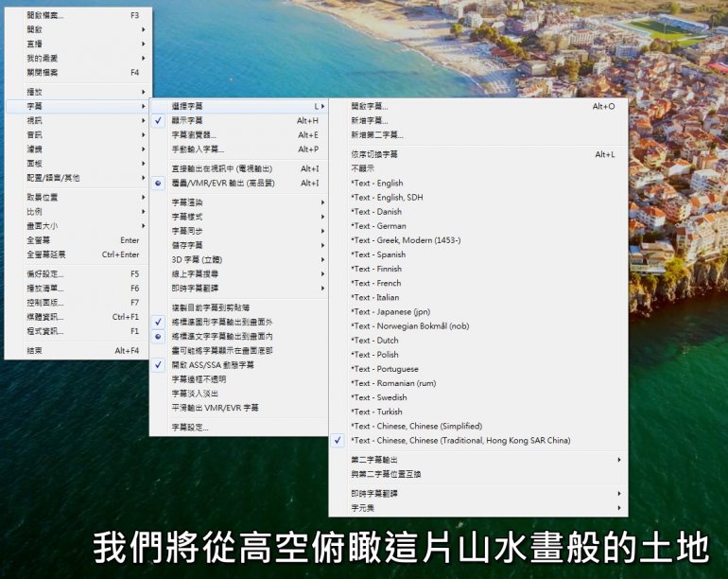Open 手動輸入字幕... (Alt+P)
The height and width of the screenshot is (579, 728).
[x=238, y=149]
